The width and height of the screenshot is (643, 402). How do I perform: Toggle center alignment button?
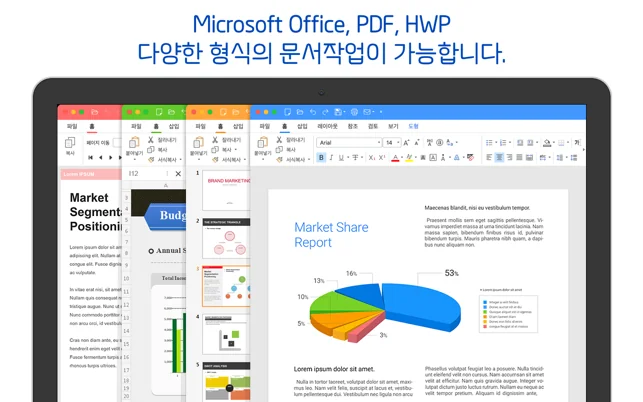pyautogui.click(x=499, y=158)
